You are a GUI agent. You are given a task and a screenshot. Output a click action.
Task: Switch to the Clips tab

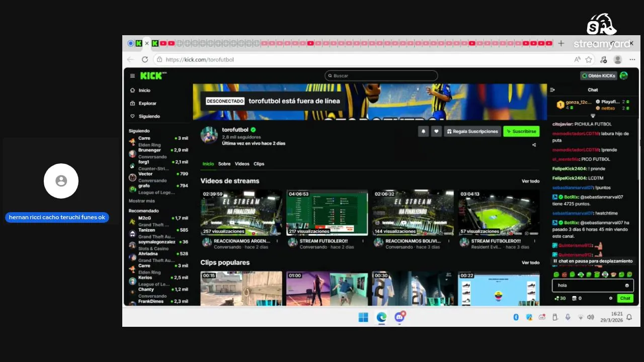tap(259, 164)
